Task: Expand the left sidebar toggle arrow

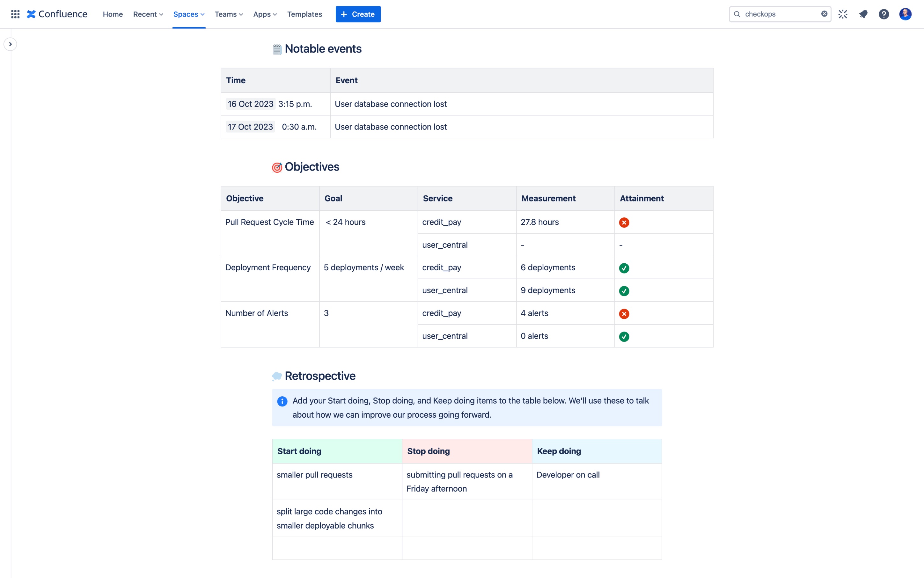Action: 10,44
